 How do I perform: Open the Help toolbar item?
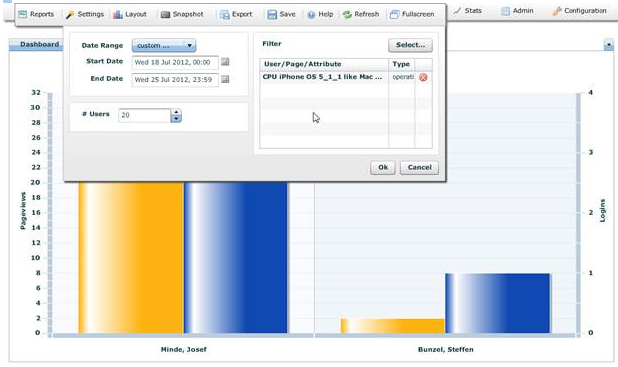pyautogui.click(x=320, y=14)
